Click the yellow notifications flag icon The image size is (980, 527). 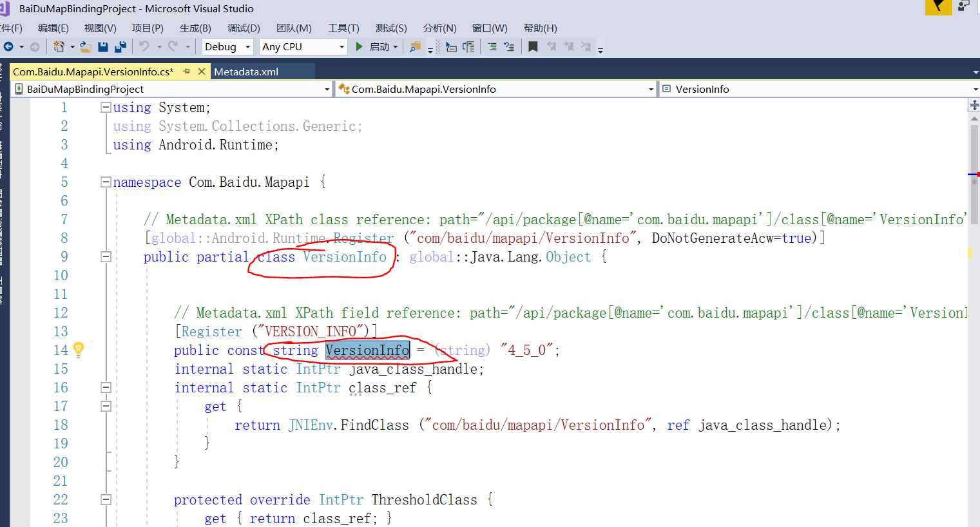938,7
